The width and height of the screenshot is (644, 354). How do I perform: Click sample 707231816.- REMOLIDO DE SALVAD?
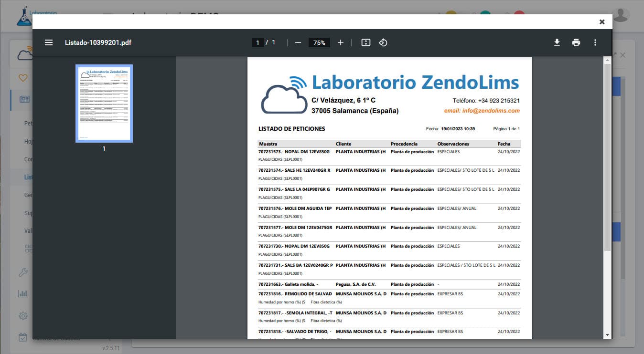(x=295, y=294)
